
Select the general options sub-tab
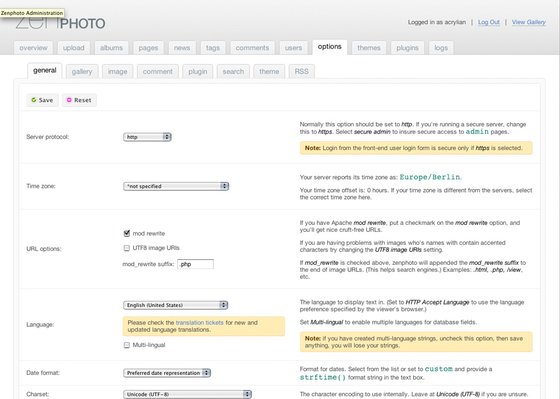tap(45, 71)
